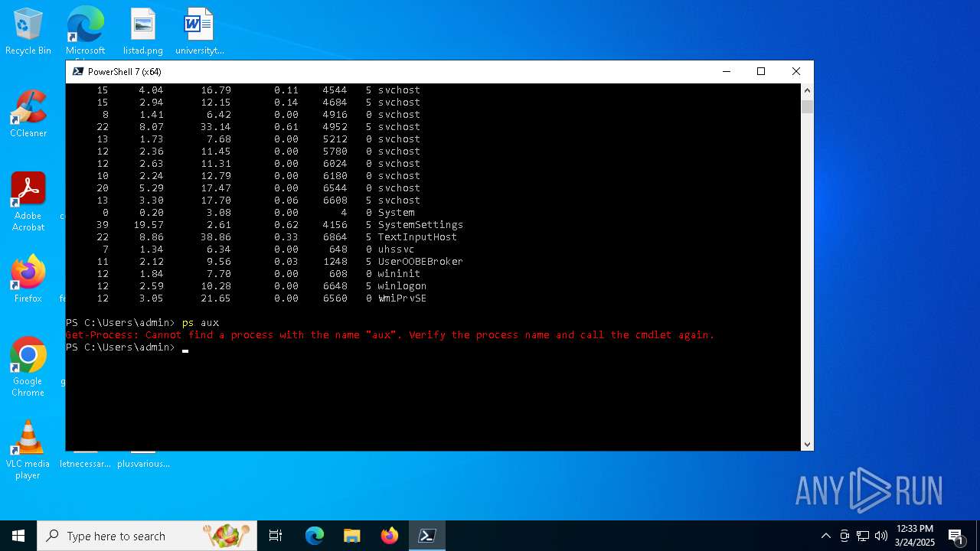Image resolution: width=980 pixels, height=551 pixels.
Task: Open the notification center icon
Action: 955,536
